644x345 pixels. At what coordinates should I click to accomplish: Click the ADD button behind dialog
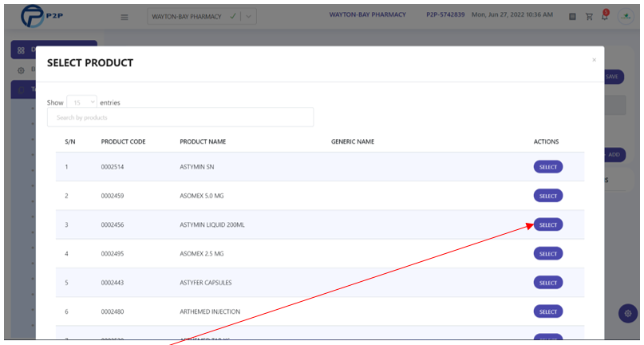point(614,155)
